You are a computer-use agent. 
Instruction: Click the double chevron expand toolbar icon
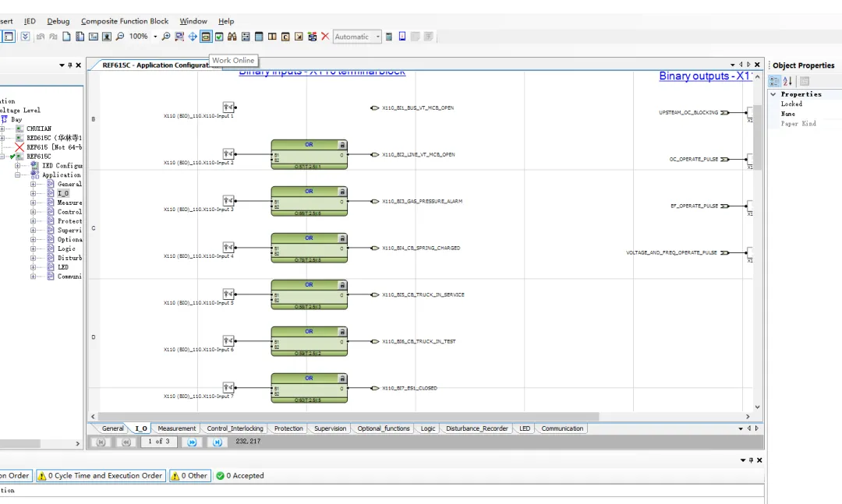point(25,37)
